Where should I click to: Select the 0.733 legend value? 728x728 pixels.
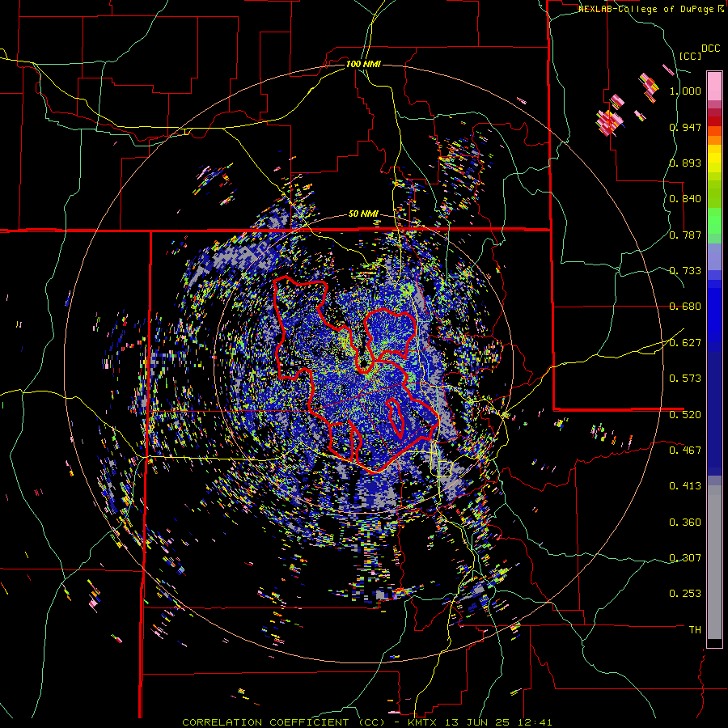coord(685,271)
